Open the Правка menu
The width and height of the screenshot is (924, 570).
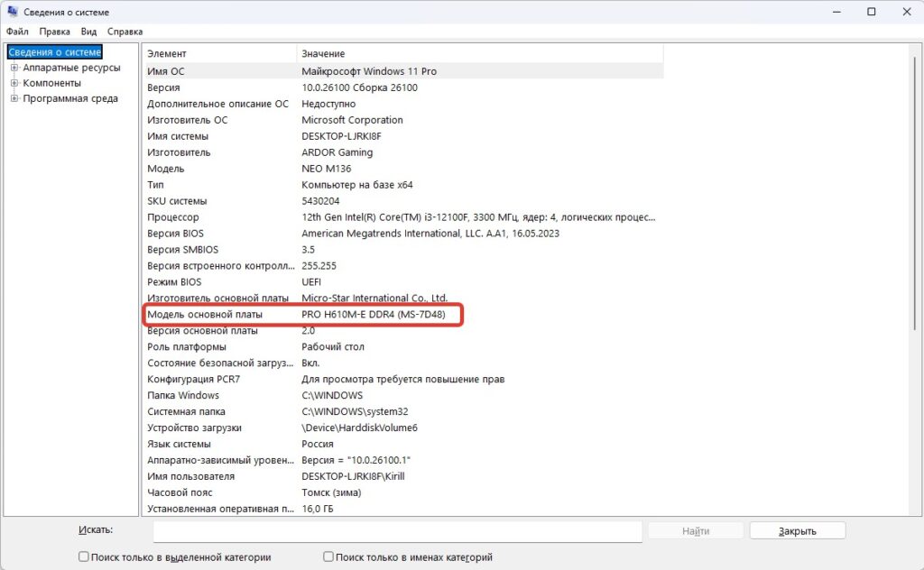(x=54, y=32)
